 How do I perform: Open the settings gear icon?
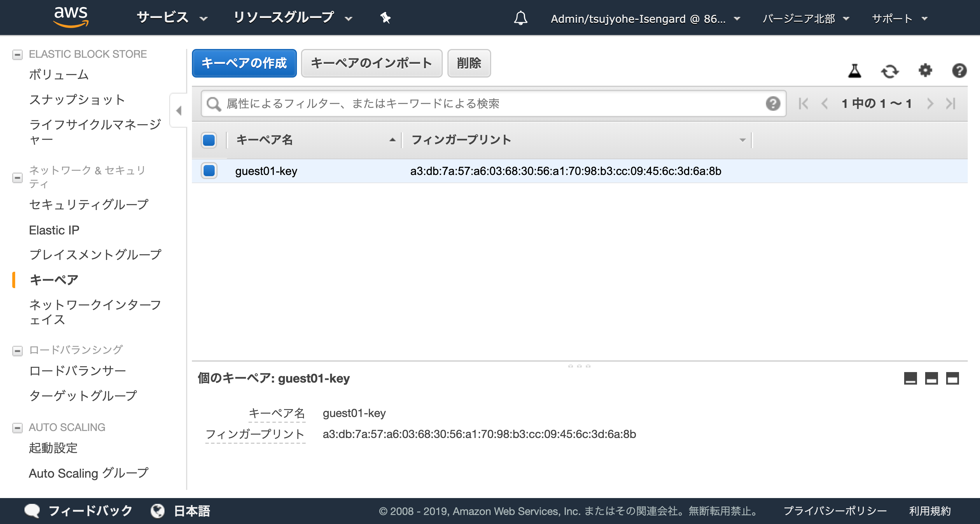[925, 70]
